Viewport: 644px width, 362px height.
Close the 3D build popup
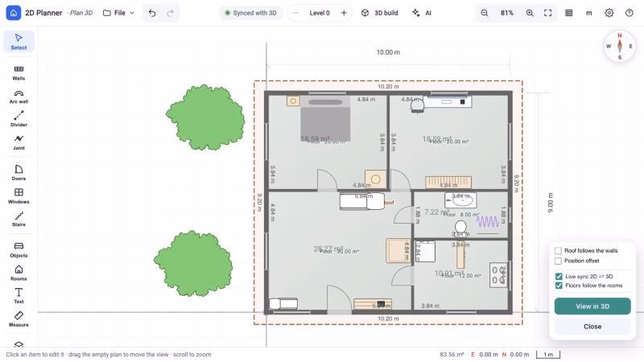point(592,327)
